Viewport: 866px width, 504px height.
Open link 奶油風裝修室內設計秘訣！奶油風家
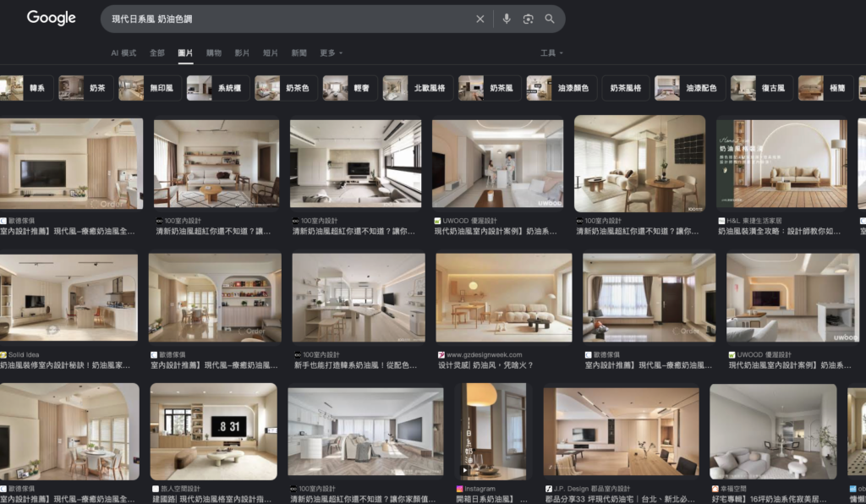click(x=65, y=364)
